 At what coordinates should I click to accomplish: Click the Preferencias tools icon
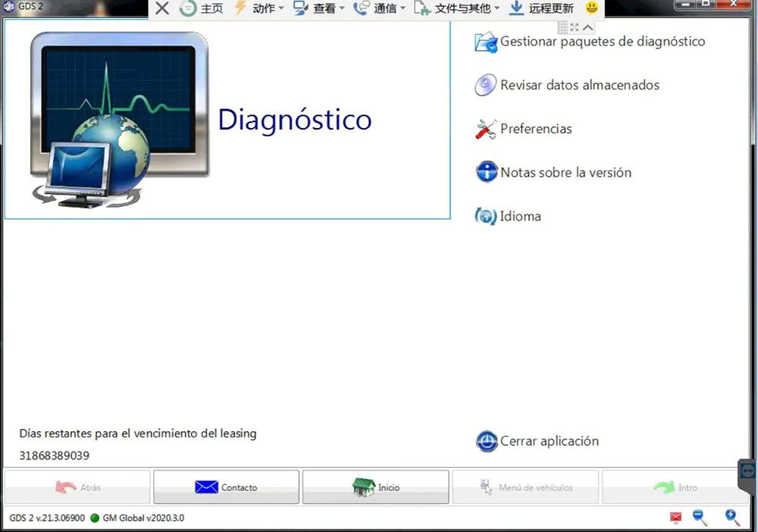485,130
